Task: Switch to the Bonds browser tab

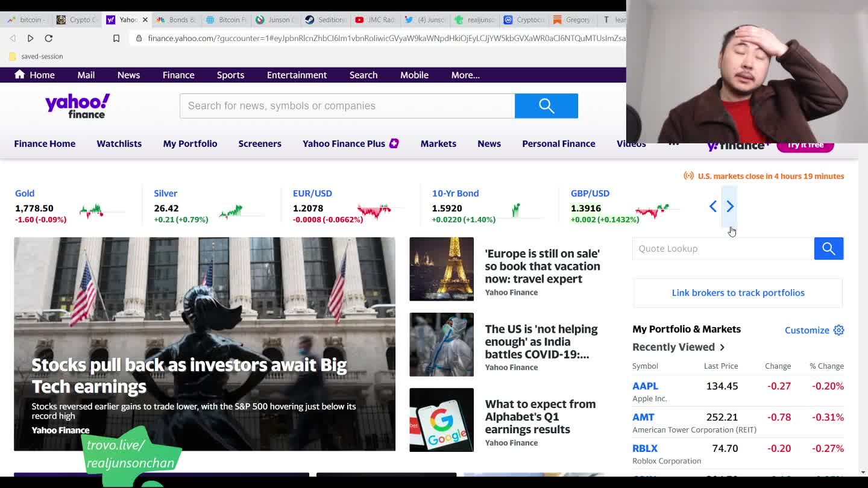Action: (x=177, y=20)
